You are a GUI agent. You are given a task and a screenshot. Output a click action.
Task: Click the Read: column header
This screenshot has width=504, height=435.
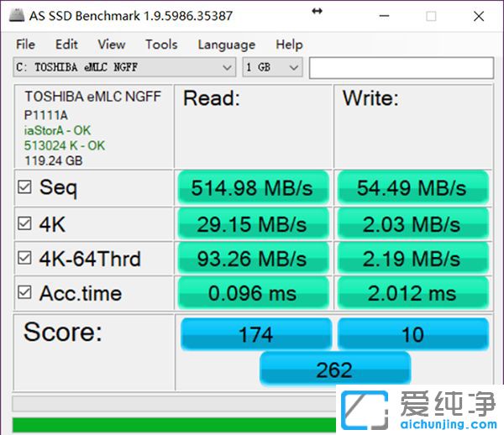click(212, 98)
